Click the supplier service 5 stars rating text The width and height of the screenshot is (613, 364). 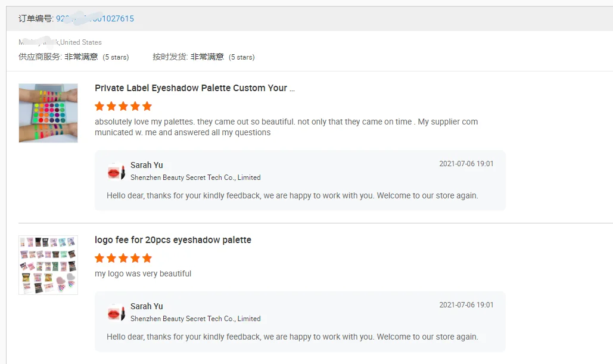coord(116,57)
